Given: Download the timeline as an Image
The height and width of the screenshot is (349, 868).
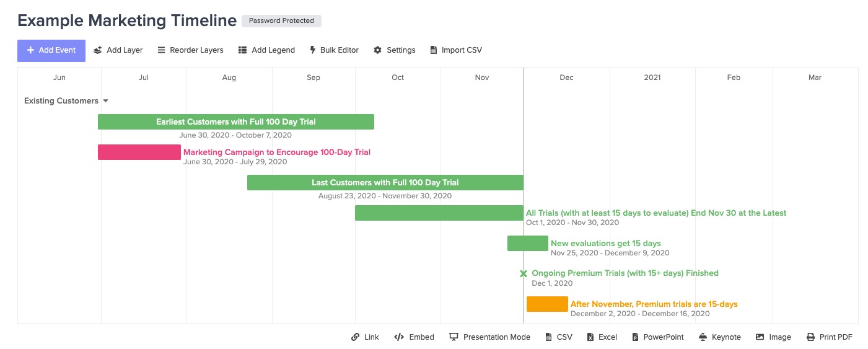Looking at the screenshot, I should (773, 337).
